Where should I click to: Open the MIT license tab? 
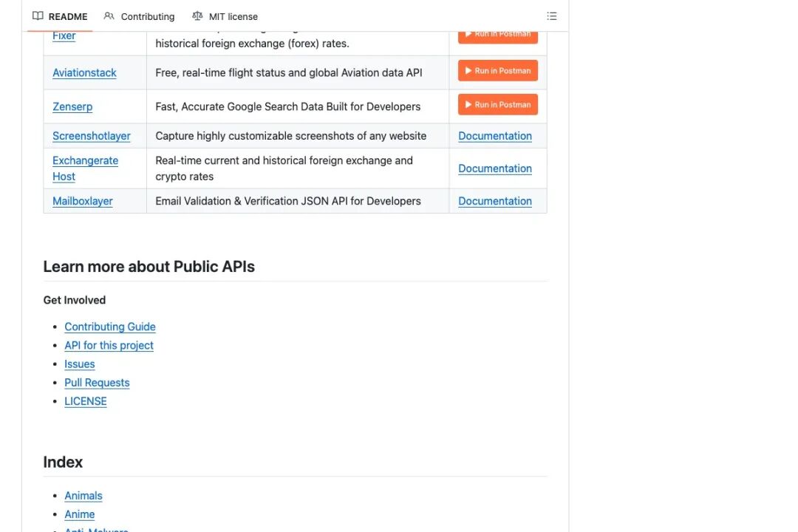coord(225,16)
